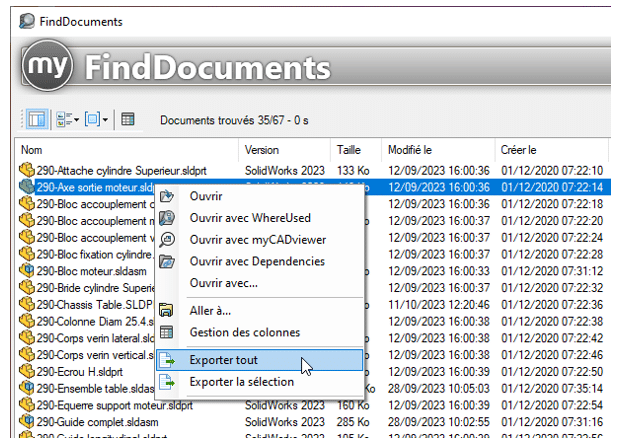
Task: Click the Gestion des colonnes table icon
Action: (166, 332)
